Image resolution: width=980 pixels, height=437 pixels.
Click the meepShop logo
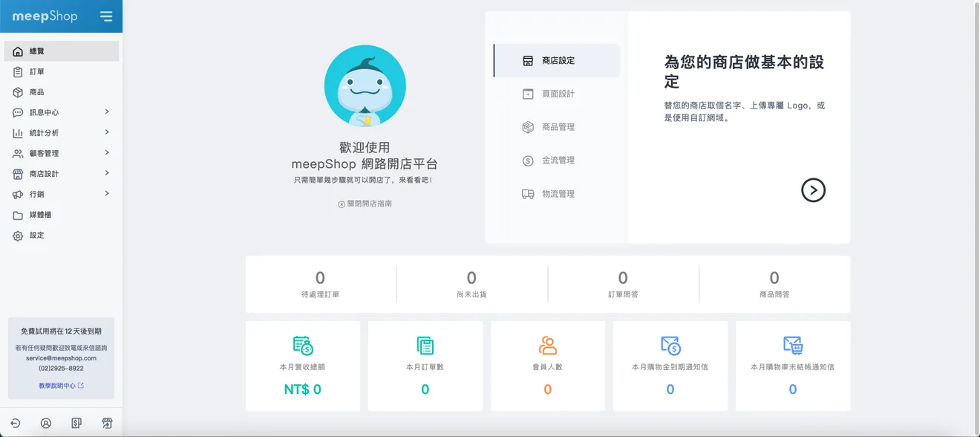pyautogui.click(x=45, y=16)
